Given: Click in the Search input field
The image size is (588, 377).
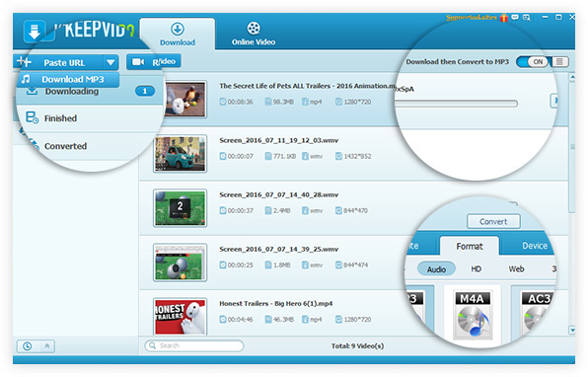Looking at the screenshot, I should (194, 345).
